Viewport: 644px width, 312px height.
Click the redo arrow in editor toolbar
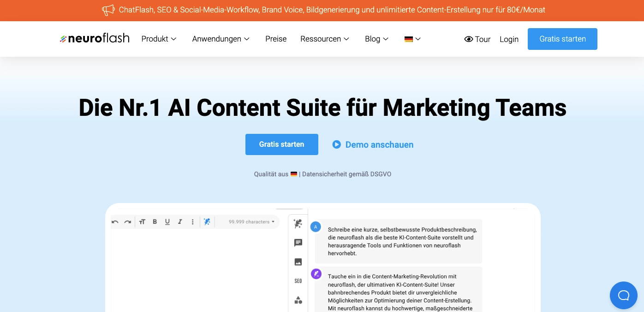tap(128, 222)
